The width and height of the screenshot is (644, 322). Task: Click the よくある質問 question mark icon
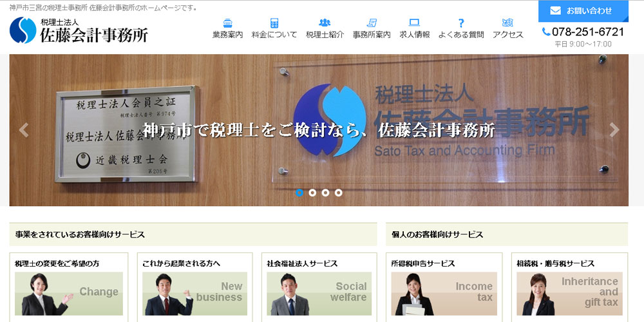click(x=461, y=23)
